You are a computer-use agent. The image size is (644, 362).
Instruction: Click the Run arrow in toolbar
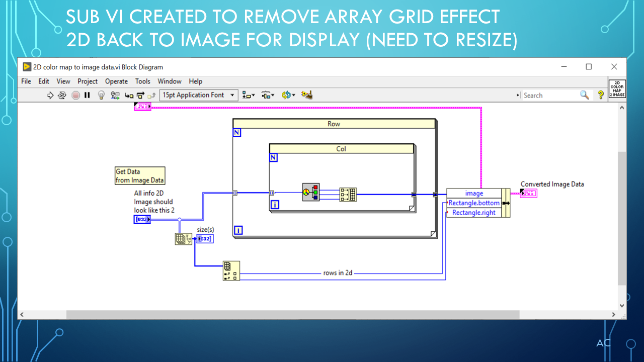pyautogui.click(x=50, y=95)
